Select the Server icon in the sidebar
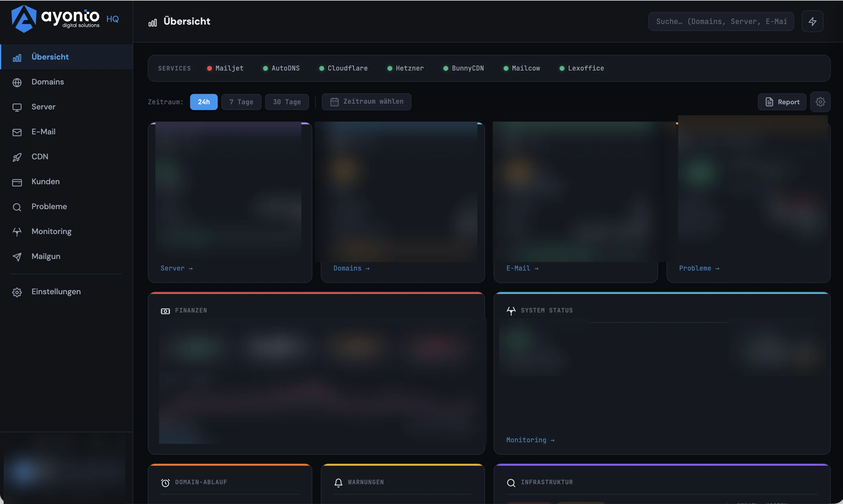The width and height of the screenshot is (843, 504). (x=17, y=107)
